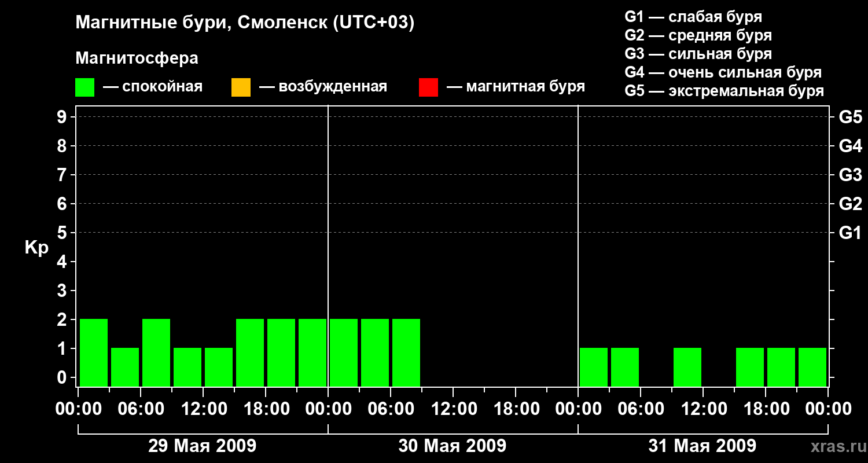This screenshot has height=463, width=868.
Task: Click the '31 Мая 2009' date label
Action: coord(703,446)
